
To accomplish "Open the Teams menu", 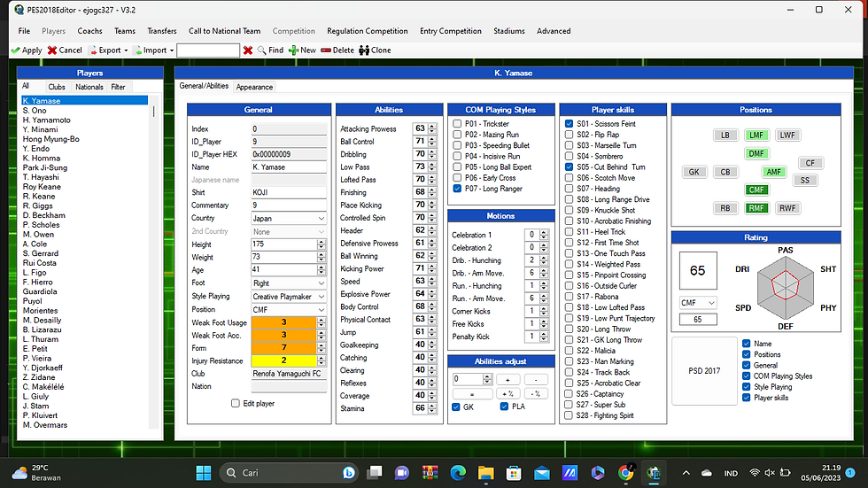I will (x=125, y=31).
